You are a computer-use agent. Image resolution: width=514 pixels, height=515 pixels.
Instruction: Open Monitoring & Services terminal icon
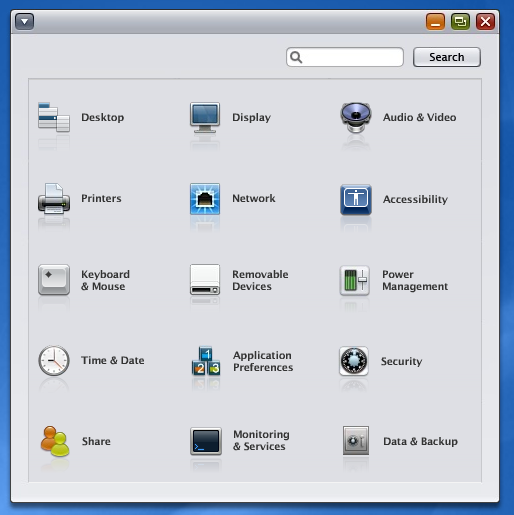(x=206, y=441)
